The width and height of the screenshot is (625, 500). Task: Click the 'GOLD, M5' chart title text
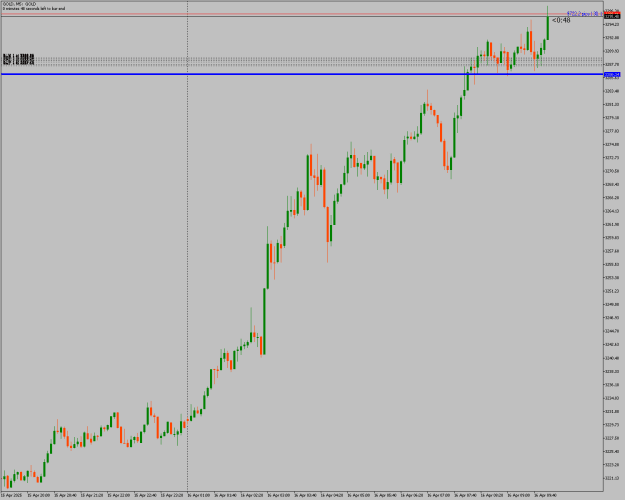(x=19, y=4)
